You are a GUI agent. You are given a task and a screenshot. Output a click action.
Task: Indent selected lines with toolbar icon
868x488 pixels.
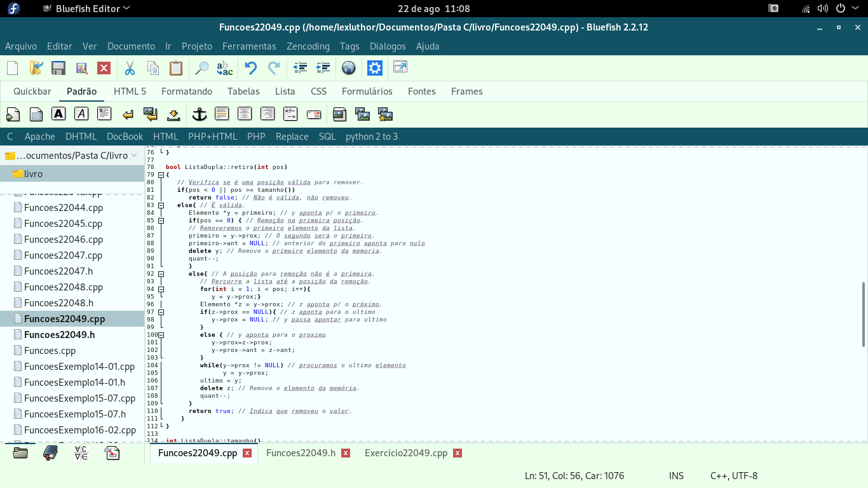[323, 68]
